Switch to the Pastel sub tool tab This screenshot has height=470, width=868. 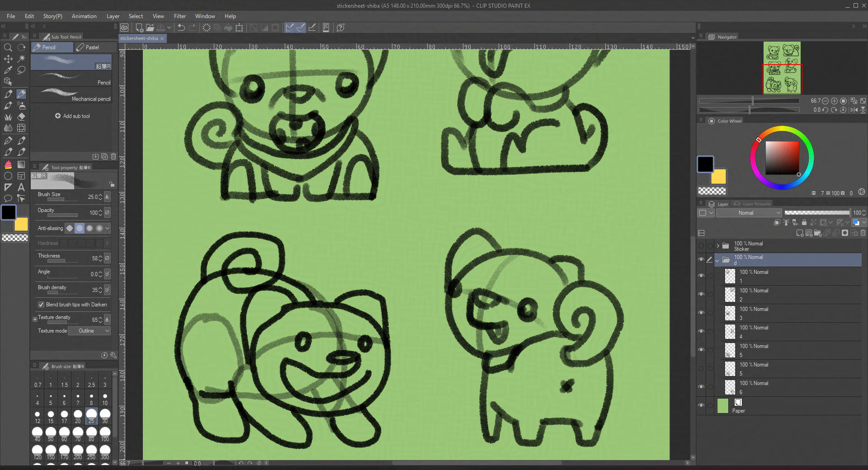coord(92,47)
